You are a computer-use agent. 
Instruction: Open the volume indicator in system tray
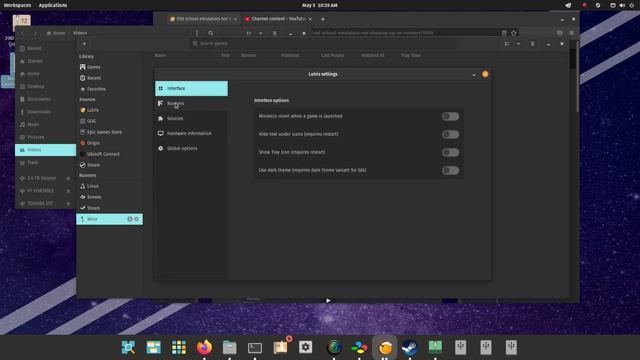[622, 5]
